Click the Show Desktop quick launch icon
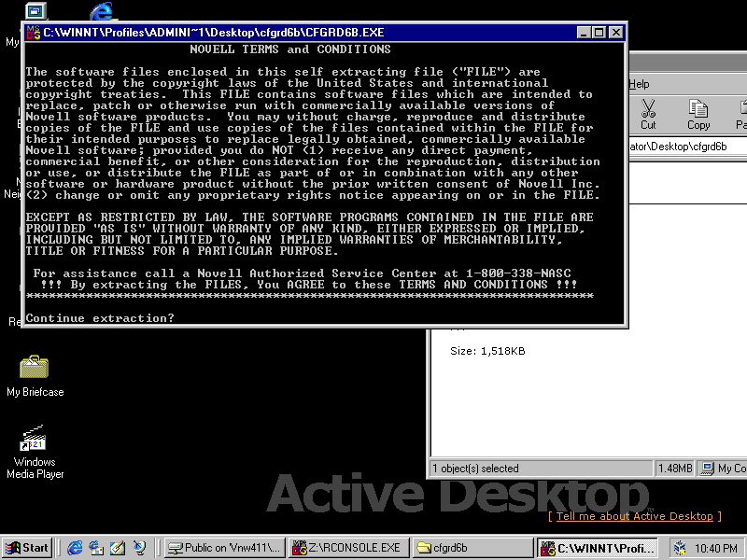This screenshot has width=747, height=560. [118, 548]
